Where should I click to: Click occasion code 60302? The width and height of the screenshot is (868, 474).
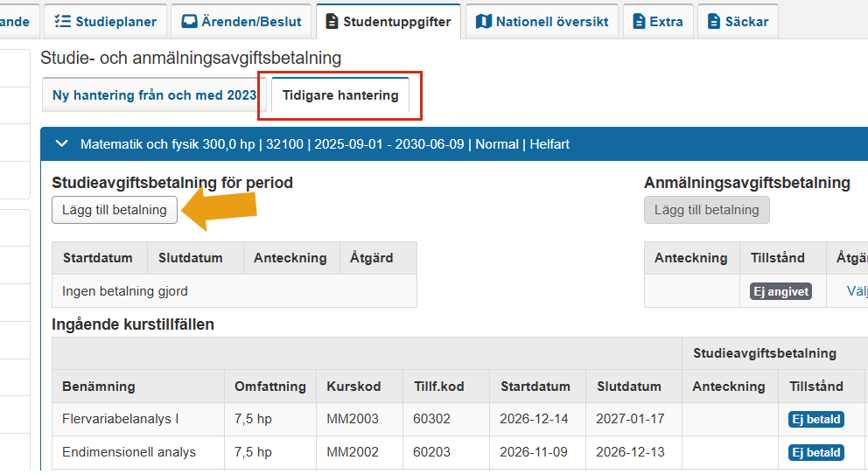click(431, 419)
